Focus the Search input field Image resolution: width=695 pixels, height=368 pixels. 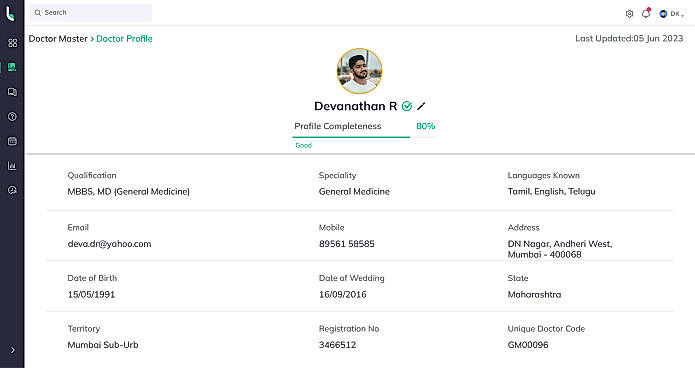[x=90, y=12]
